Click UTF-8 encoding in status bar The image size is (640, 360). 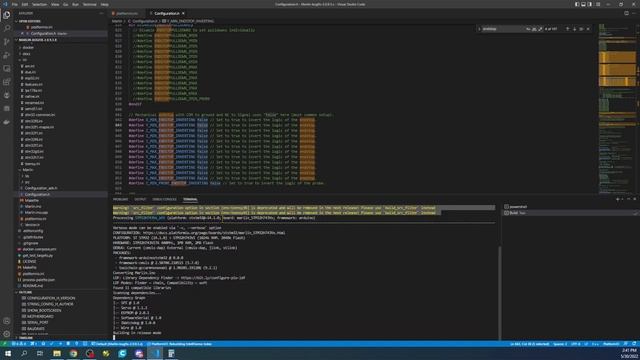[576, 344]
